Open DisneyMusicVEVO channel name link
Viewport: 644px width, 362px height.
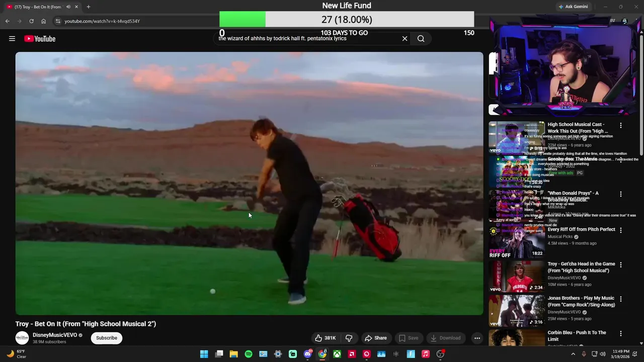pyautogui.click(x=55, y=335)
